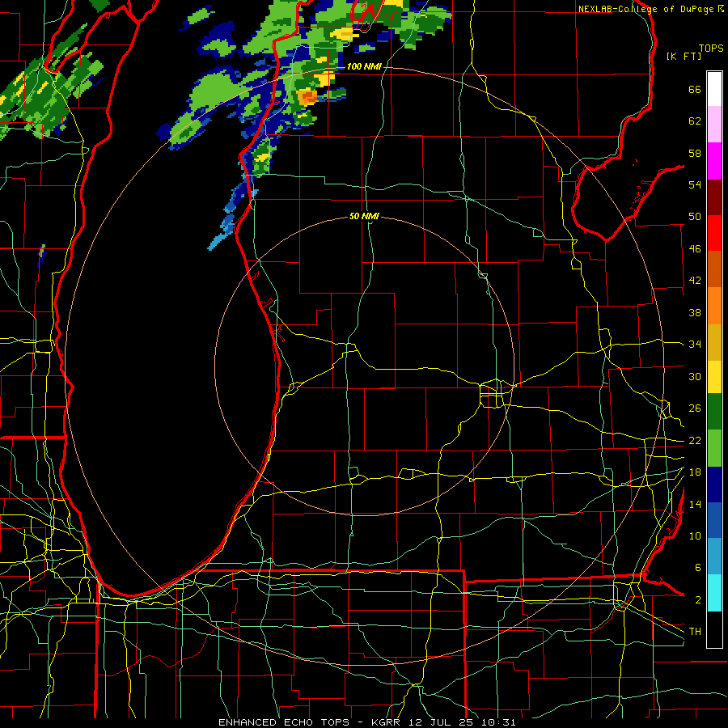This screenshot has width=728, height=728.
Task: Click the "100 NMI" range ring label
Action: 364,66
